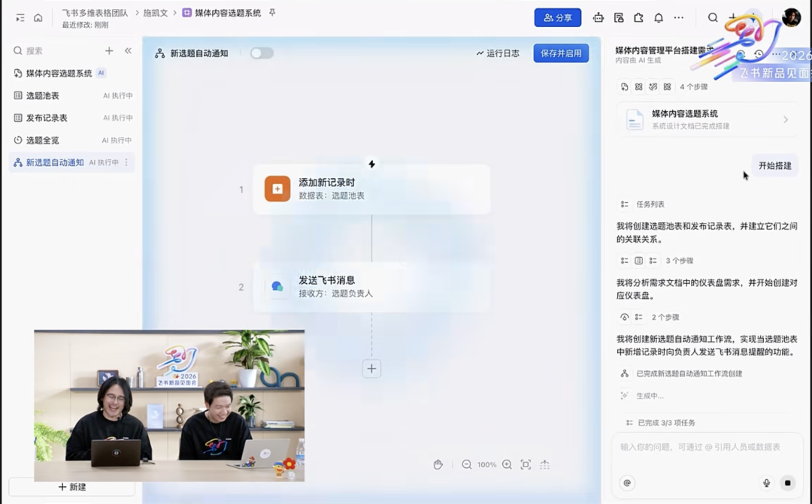Click the 保存并启用 button

[561, 53]
